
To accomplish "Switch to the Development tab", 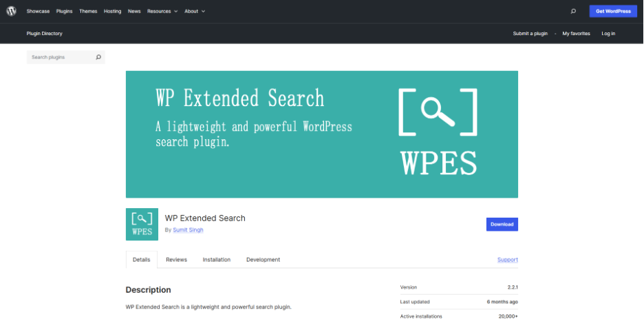I will [264, 260].
